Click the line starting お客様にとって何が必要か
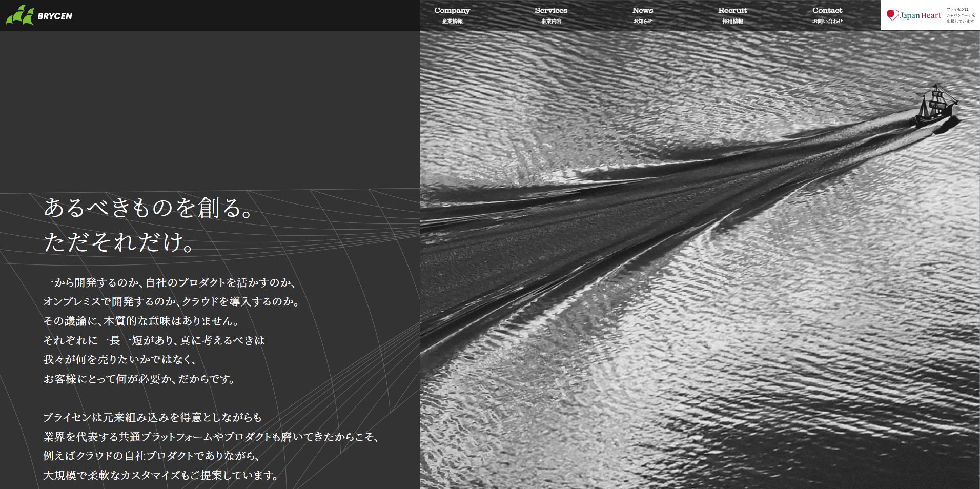This screenshot has width=980, height=489. 139,379
